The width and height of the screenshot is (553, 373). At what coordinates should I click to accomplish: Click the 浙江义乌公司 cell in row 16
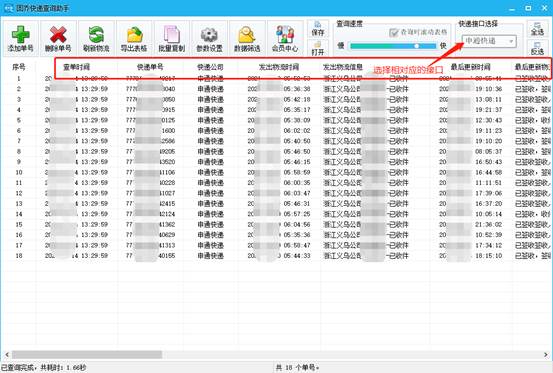[x=342, y=235]
